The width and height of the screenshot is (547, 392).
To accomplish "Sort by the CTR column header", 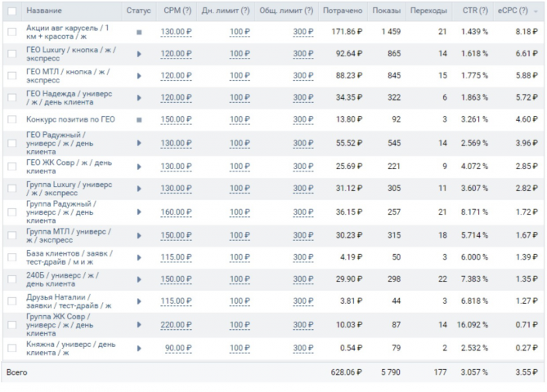I will coord(475,11).
